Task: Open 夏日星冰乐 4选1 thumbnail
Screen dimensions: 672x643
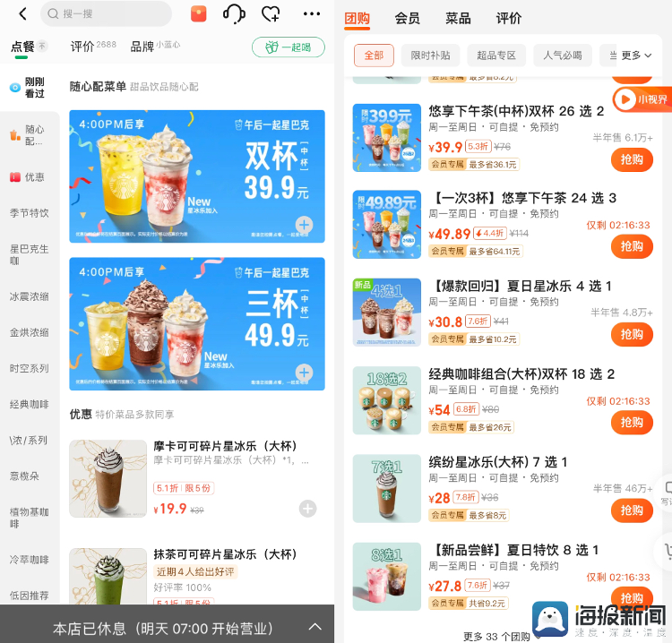Action: point(386,313)
